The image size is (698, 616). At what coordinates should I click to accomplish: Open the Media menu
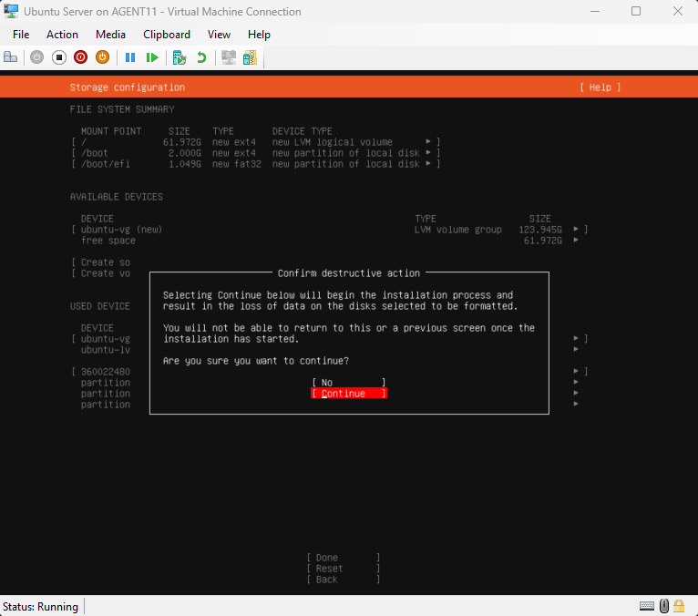(110, 34)
